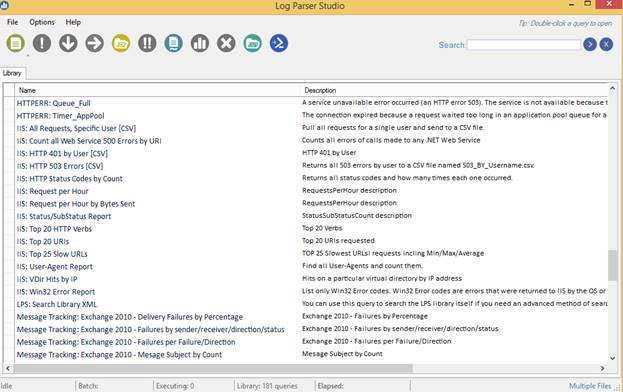Click the bar chart toolbar icon
Image resolution: width=623 pixels, height=392 pixels.
(200, 43)
